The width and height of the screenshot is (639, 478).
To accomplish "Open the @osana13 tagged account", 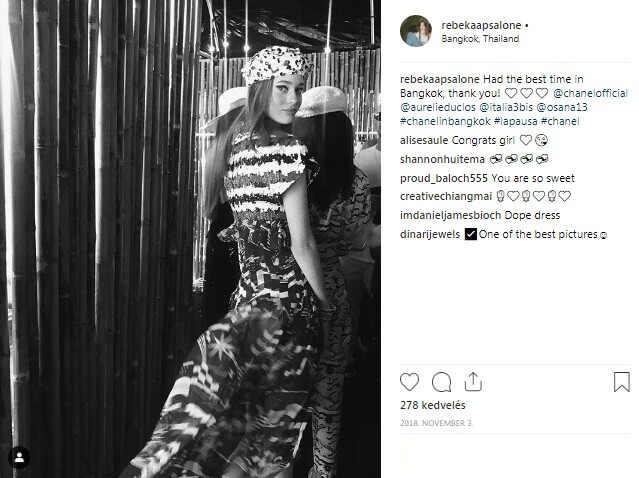I will click(562, 107).
